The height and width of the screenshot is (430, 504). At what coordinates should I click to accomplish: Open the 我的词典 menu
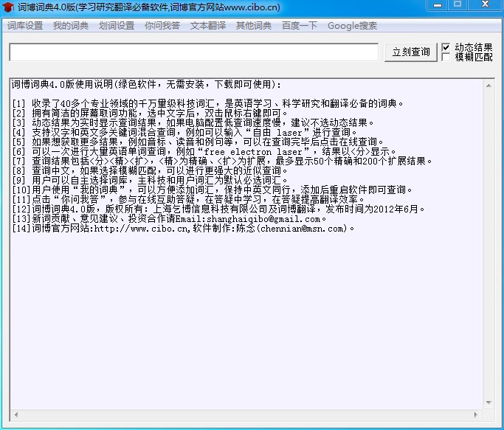coord(71,26)
